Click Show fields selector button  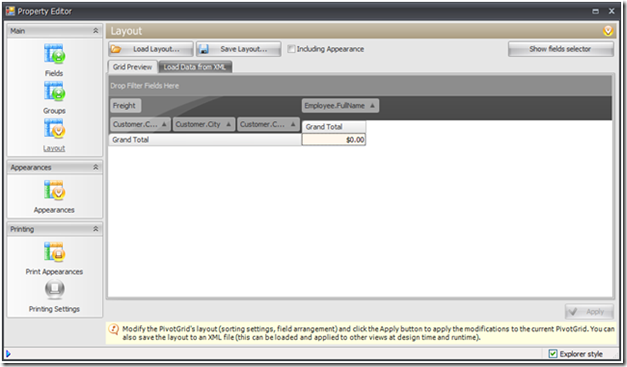[x=561, y=49]
